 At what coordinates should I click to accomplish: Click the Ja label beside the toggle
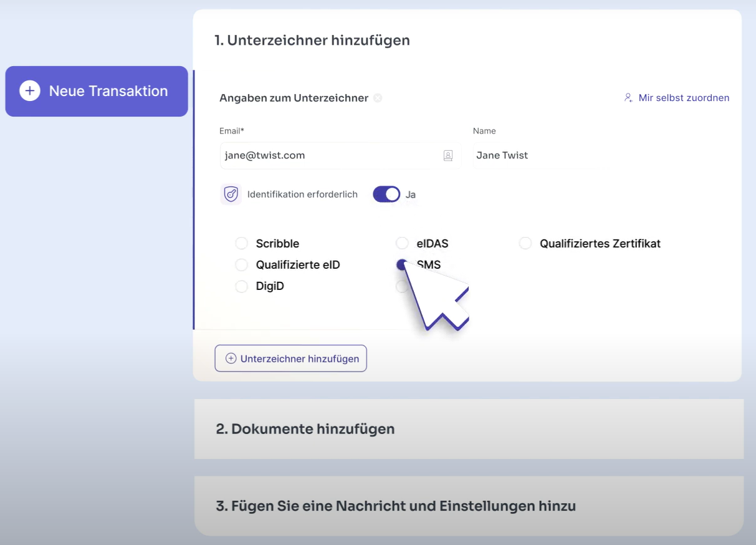point(411,195)
